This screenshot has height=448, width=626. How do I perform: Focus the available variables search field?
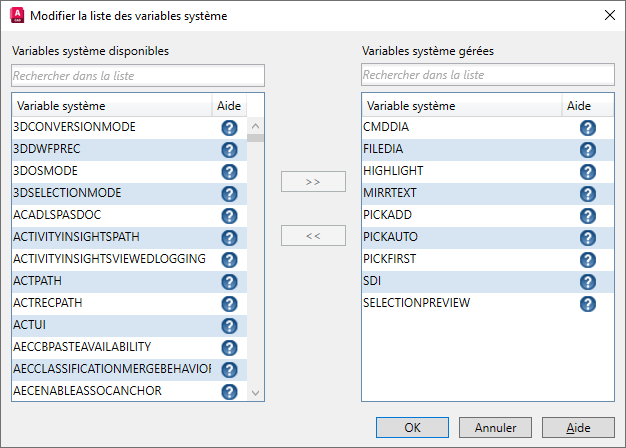point(138,75)
